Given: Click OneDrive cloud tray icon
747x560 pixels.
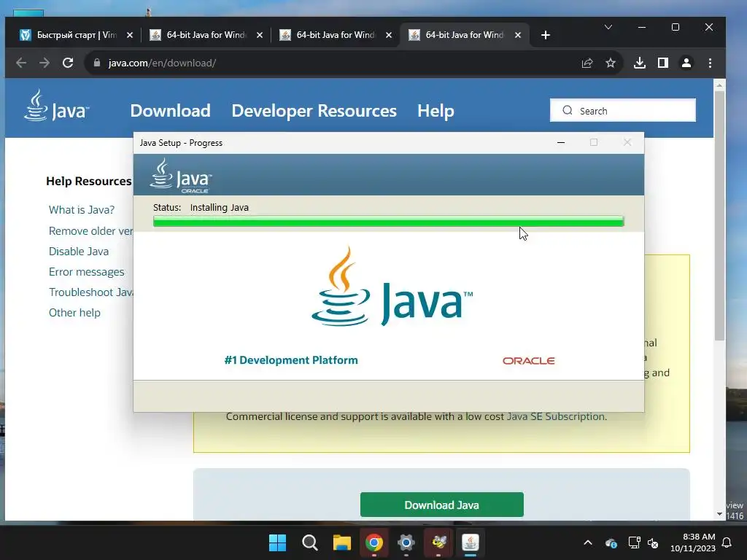Looking at the screenshot, I should [x=611, y=542].
